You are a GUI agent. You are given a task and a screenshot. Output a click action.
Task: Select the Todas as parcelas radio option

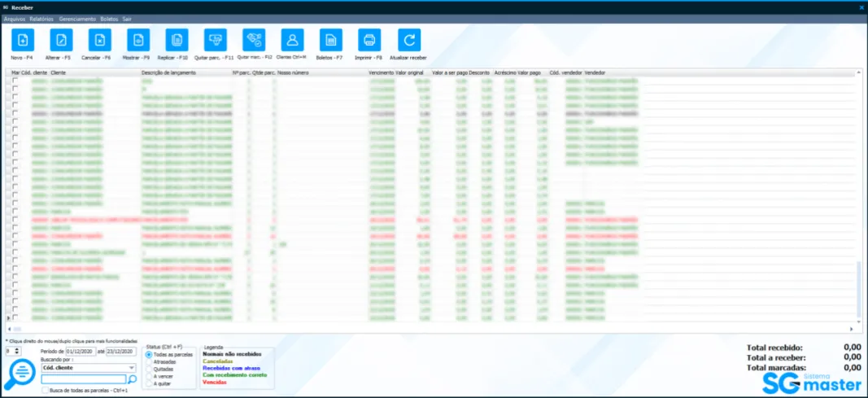click(148, 354)
